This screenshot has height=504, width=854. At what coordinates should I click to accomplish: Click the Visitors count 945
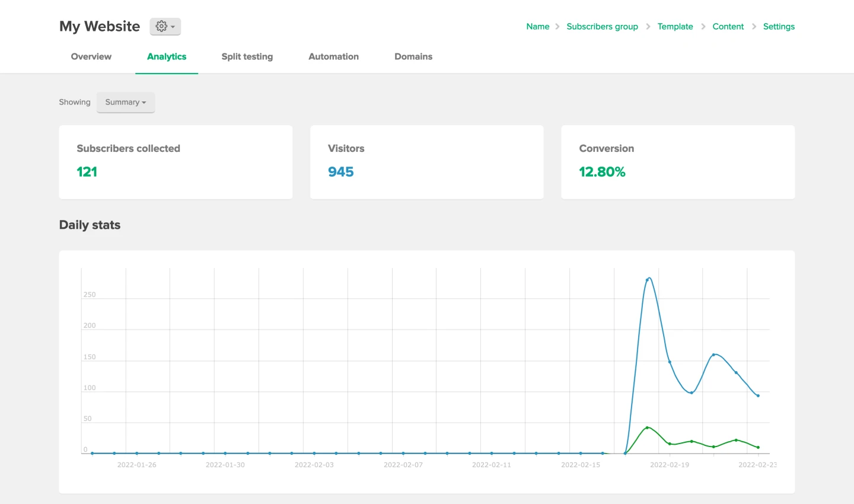pyautogui.click(x=341, y=172)
